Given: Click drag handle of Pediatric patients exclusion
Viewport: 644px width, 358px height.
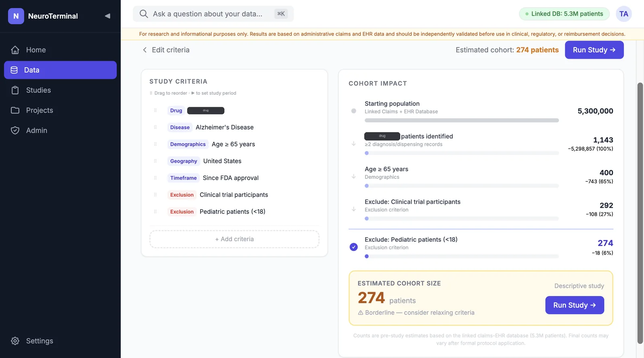Looking at the screenshot, I should (155, 212).
